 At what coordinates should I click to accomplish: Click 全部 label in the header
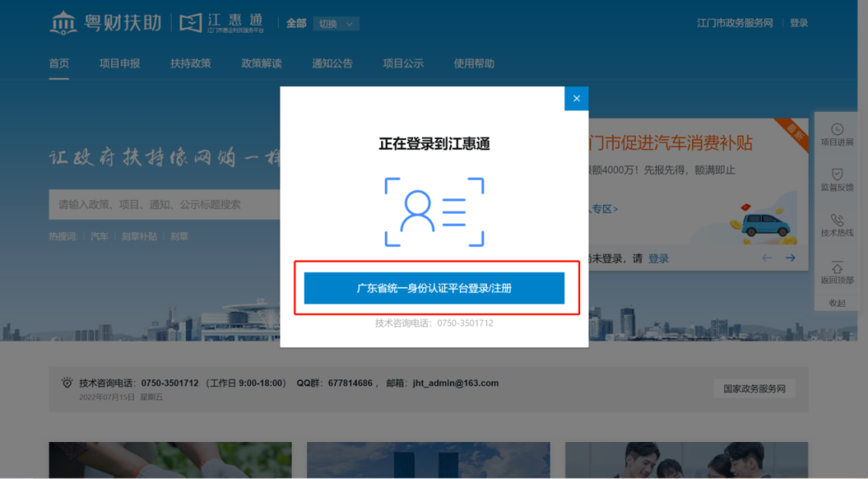tap(296, 23)
